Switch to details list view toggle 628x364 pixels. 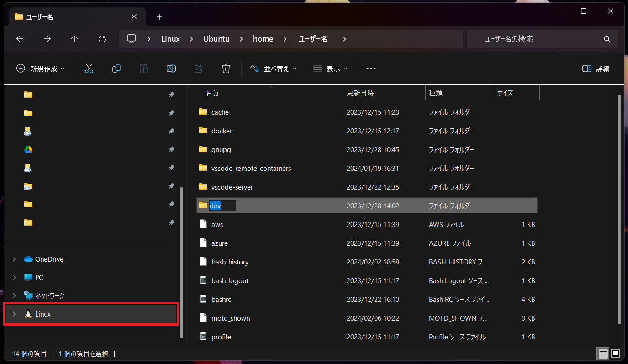(603, 353)
